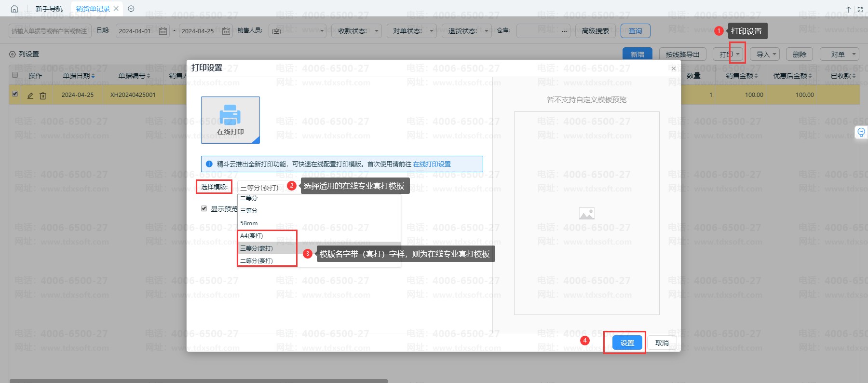Image resolution: width=868 pixels, height=383 pixels.
Task: Uncheck the first sales record row checkbox
Action: coord(15,94)
